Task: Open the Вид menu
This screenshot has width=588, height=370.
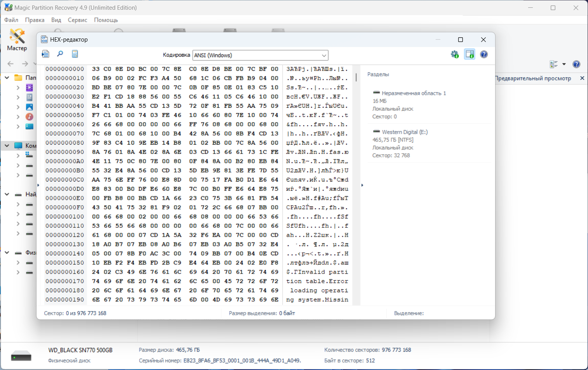Action: [56, 20]
